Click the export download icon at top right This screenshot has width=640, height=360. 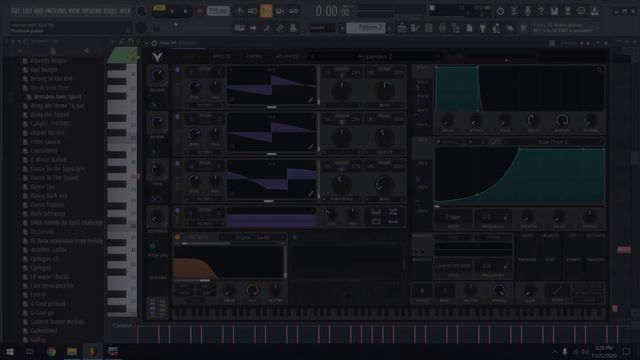(595, 11)
